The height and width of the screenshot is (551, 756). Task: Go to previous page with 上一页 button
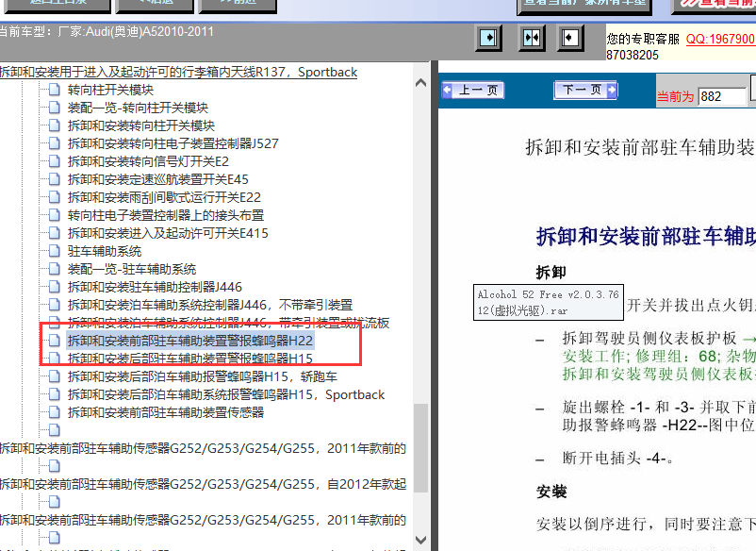coord(473,91)
